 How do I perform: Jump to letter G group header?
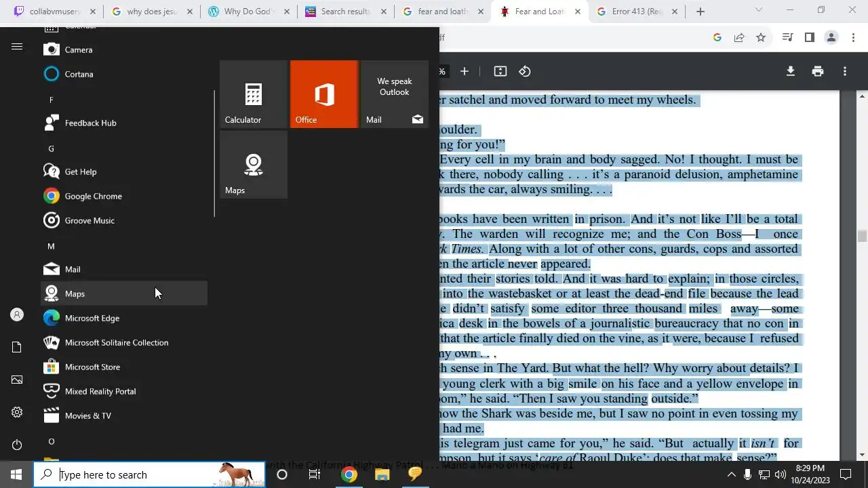[124, 148]
